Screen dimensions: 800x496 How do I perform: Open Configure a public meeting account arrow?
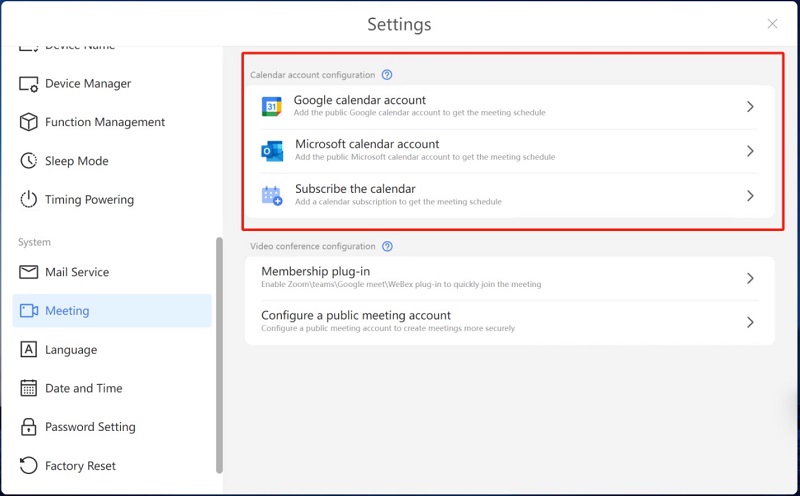750,322
